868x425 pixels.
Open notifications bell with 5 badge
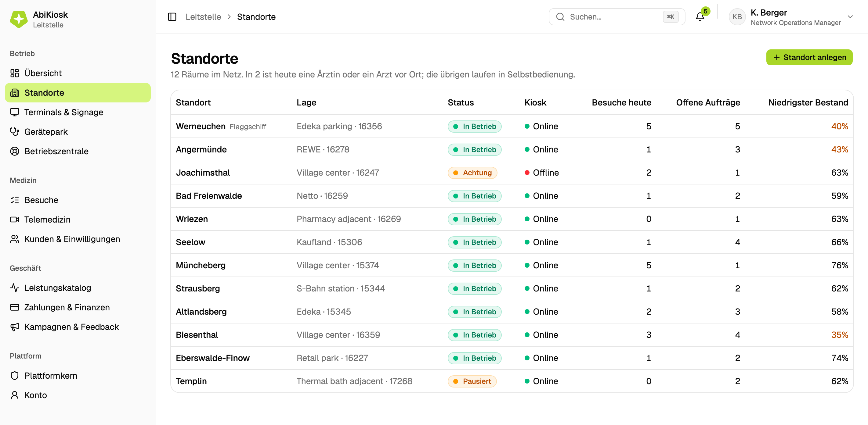click(x=700, y=16)
